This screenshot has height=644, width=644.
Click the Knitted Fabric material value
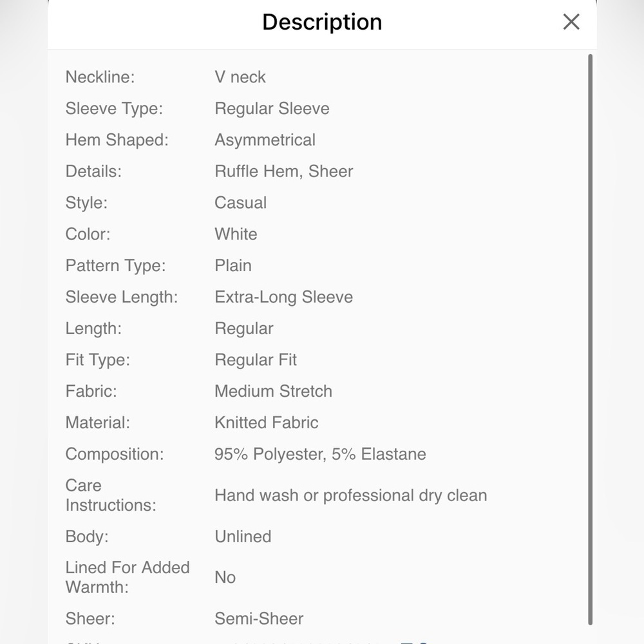(266, 422)
